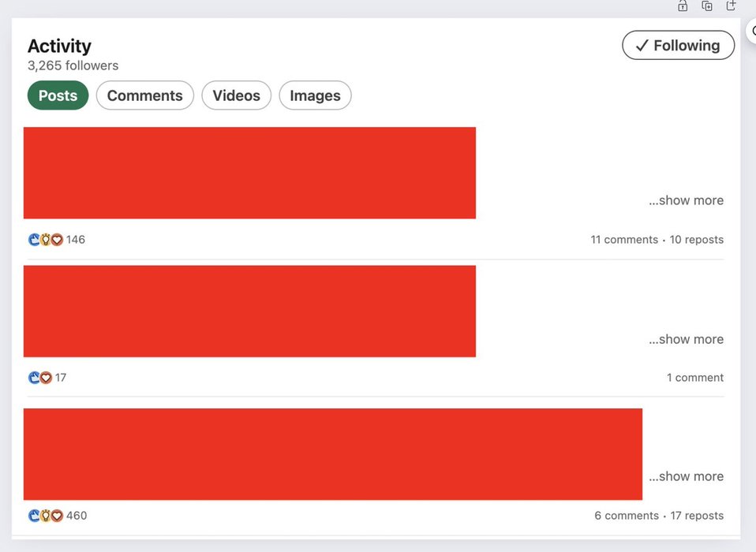Select the Posts filter pill
The height and width of the screenshot is (552, 756).
click(58, 95)
